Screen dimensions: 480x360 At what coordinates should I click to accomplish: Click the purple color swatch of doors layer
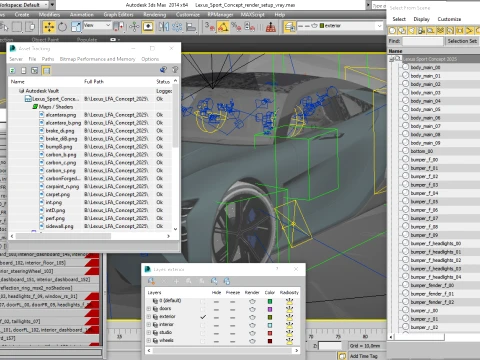270,309
